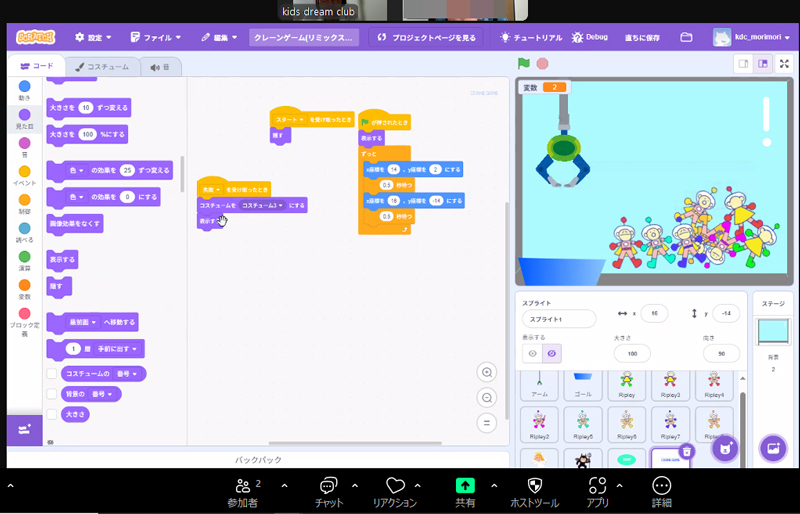The image size is (800, 514).
Task: Select the 演算 block category
Action: click(x=24, y=261)
